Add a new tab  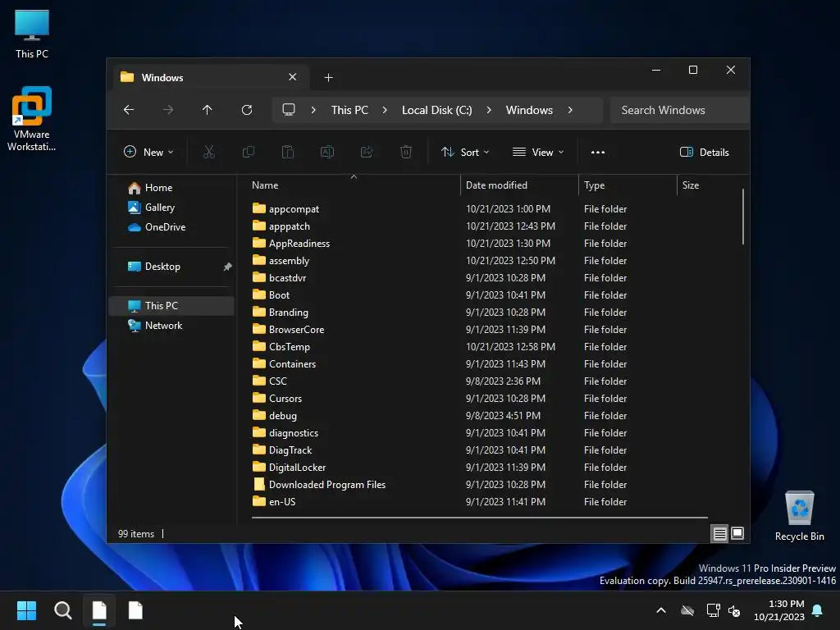pyautogui.click(x=328, y=78)
